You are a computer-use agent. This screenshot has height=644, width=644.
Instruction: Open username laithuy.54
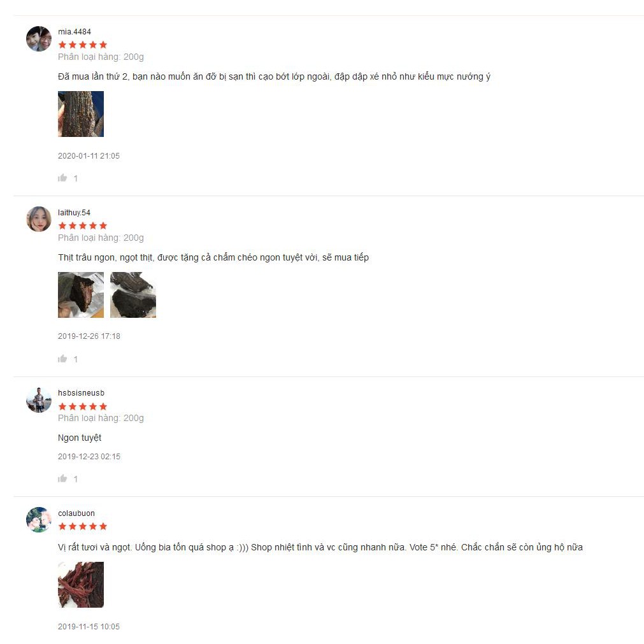pos(74,213)
